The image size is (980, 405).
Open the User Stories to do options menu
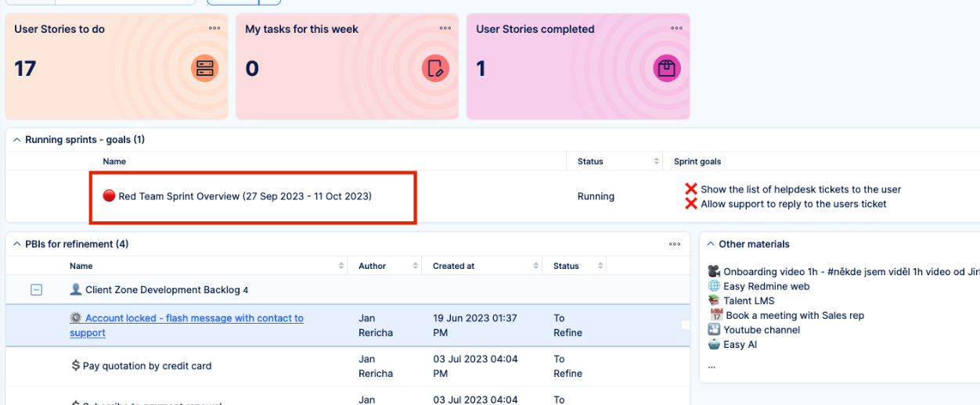click(x=214, y=29)
